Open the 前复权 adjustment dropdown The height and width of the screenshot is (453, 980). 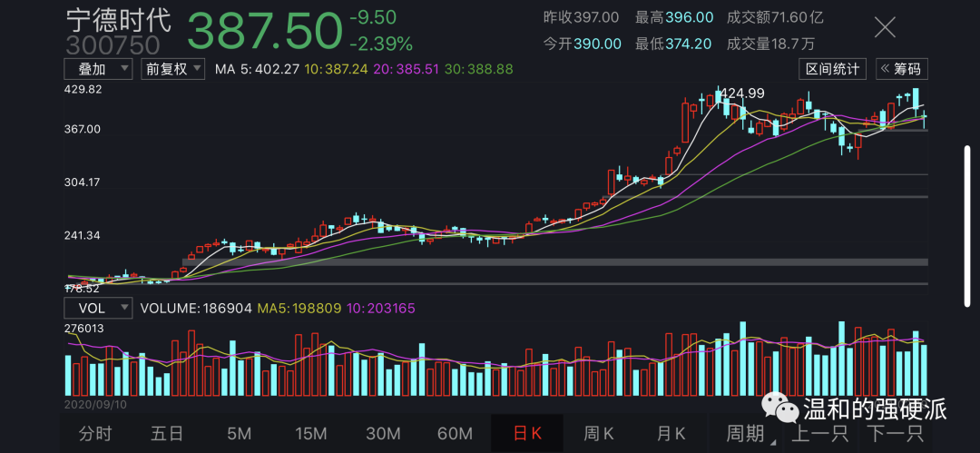coord(172,69)
